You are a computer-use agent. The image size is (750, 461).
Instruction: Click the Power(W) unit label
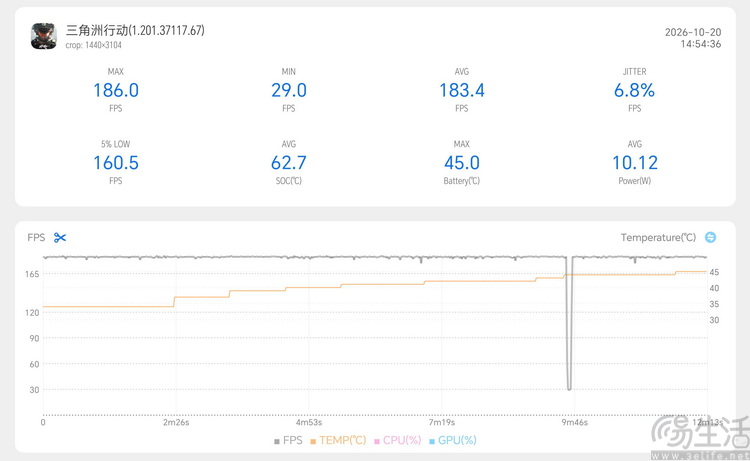click(635, 181)
